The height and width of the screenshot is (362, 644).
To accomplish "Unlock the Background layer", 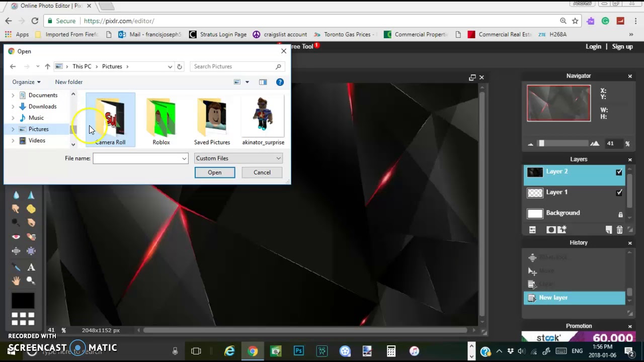I will pyautogui.click(x=620, y=213).
